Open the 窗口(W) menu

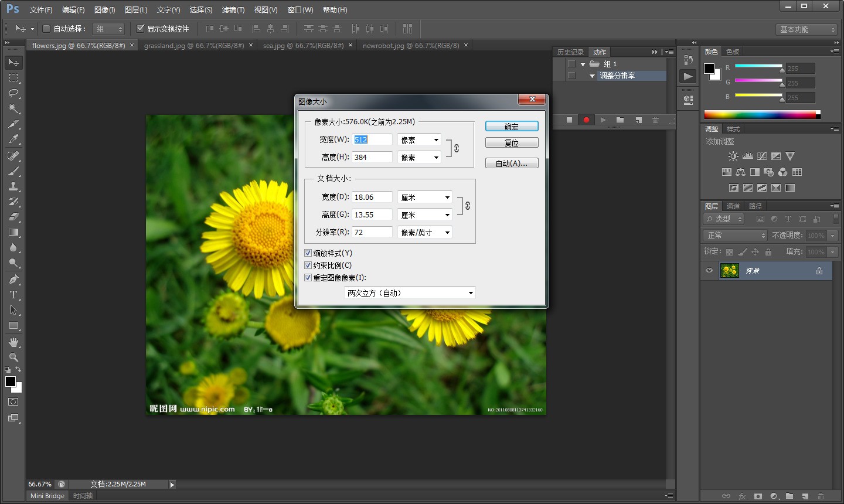pyautogui.click(x=300, y=10)
